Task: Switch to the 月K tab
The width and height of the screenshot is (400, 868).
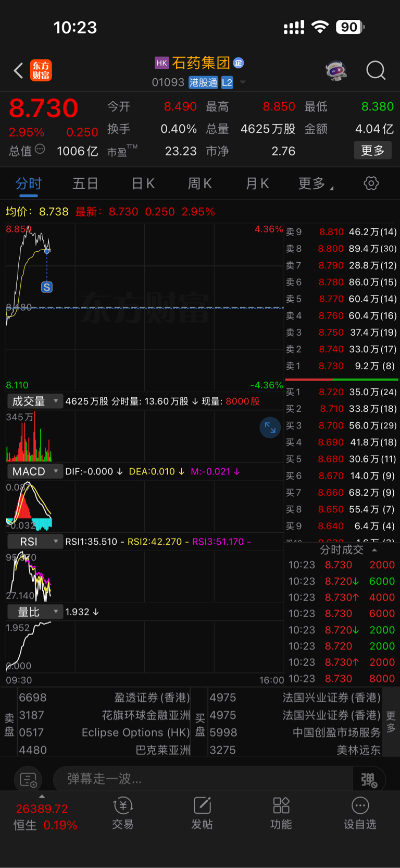Action: [257, 184]
